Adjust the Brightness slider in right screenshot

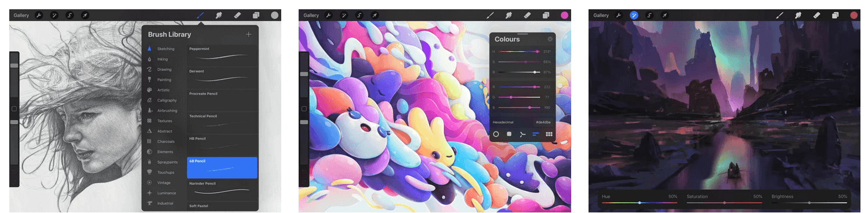coord(809,203)
